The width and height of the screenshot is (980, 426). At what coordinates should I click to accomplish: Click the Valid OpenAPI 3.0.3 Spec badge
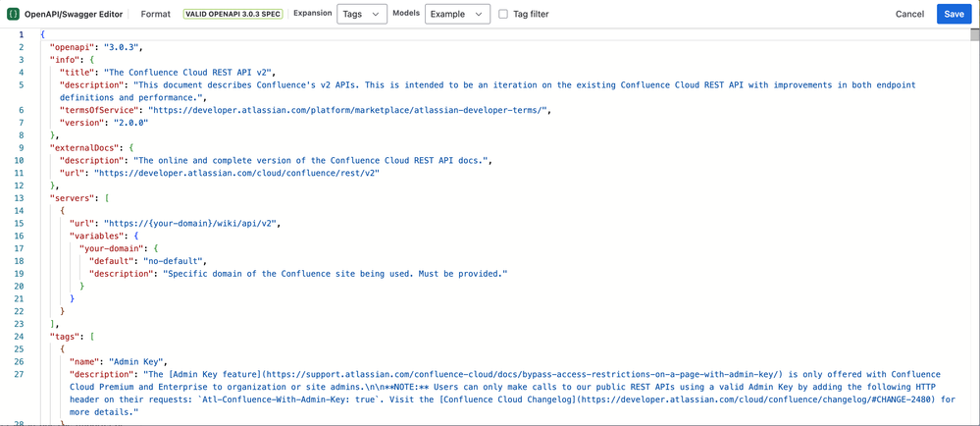(234, 14)
